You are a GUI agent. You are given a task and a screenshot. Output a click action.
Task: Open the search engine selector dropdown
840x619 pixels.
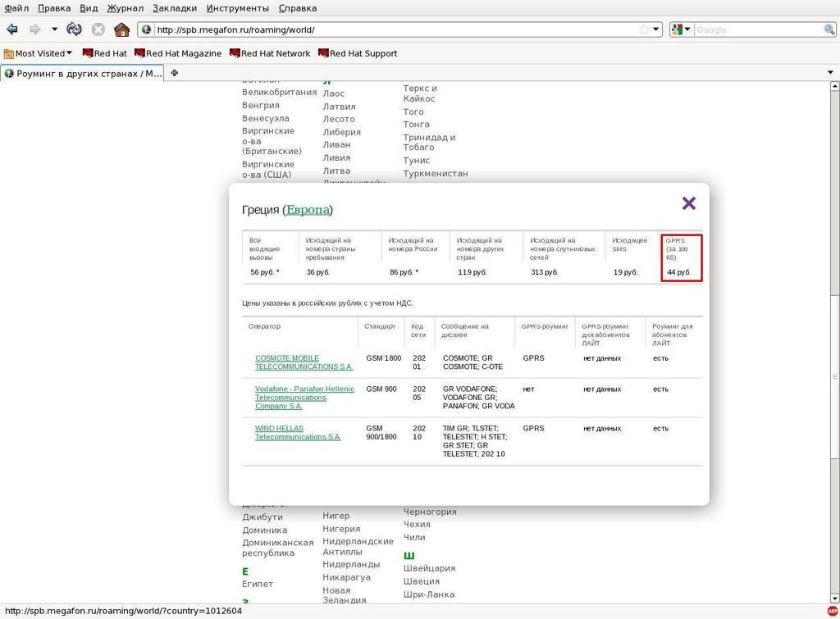681,30
